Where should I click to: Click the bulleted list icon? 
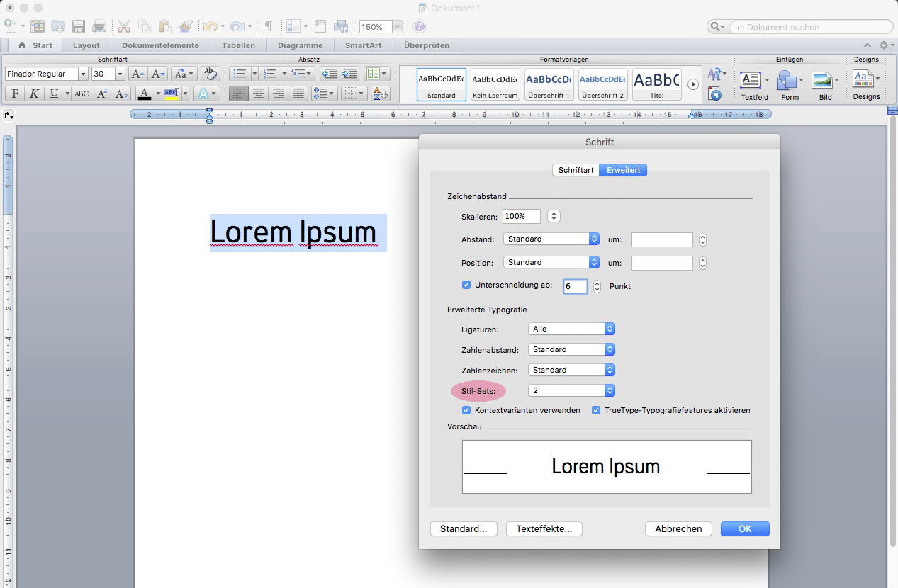pos(240,74)
